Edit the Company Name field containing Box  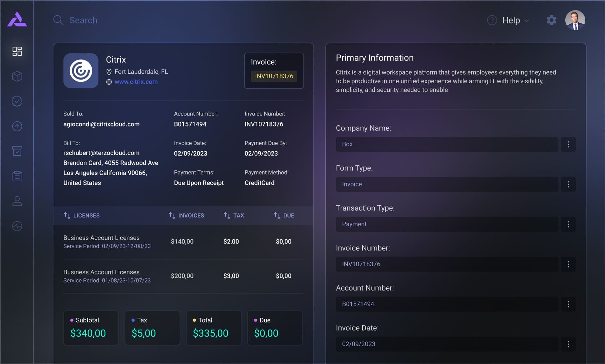click(447, 144)
